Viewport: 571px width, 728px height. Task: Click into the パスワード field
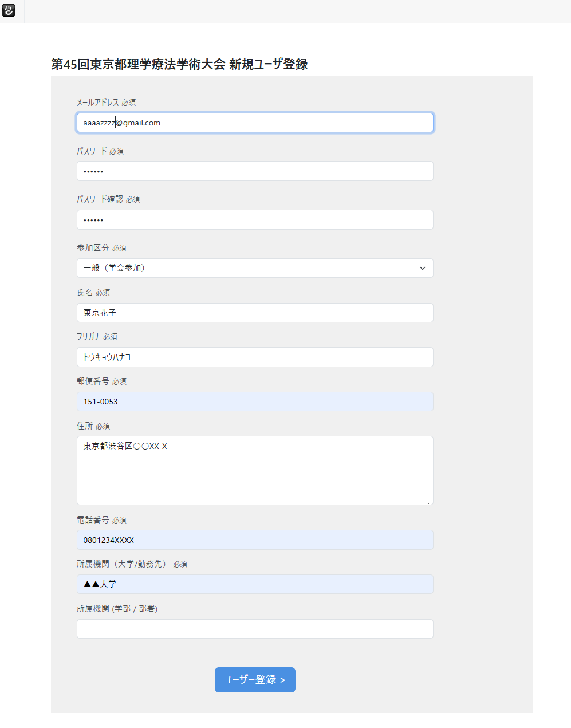tap(255, 171)
